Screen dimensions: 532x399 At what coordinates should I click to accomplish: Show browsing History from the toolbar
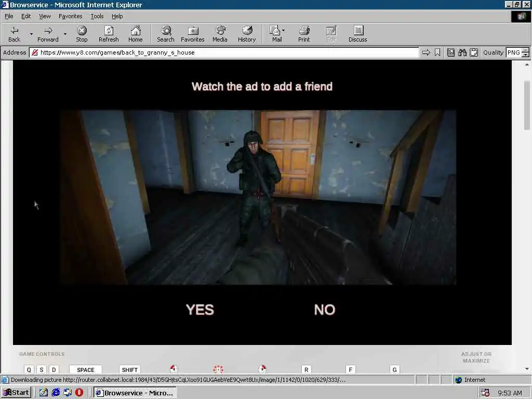point(247,34)
